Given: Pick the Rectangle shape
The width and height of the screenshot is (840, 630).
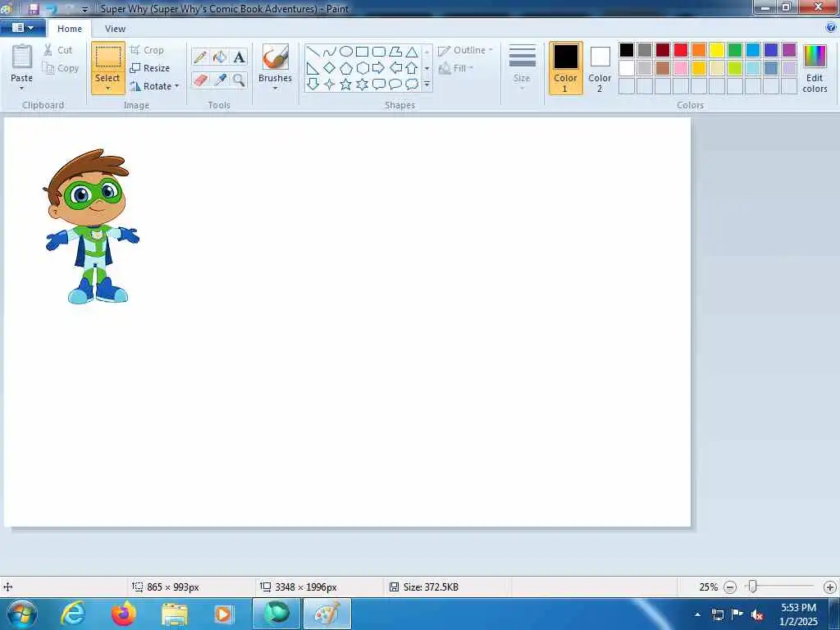Looking at the screenshot, I should (x=362, y=52).
